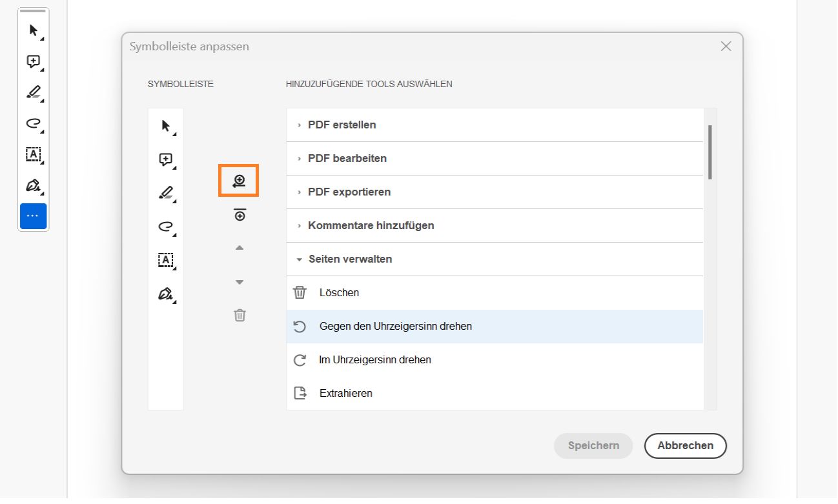Expand the PDF erstellen section

coord(342,125)
